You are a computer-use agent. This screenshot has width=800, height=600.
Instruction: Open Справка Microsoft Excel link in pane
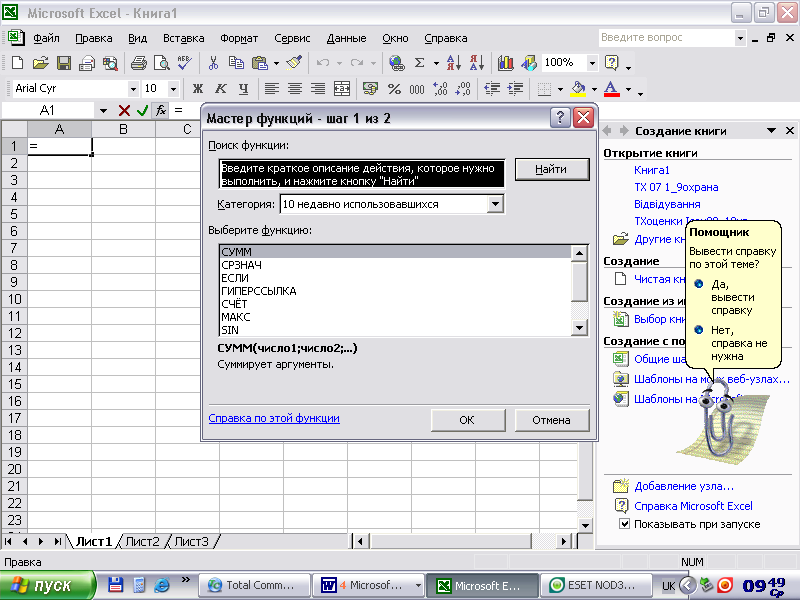pos(693,506)
